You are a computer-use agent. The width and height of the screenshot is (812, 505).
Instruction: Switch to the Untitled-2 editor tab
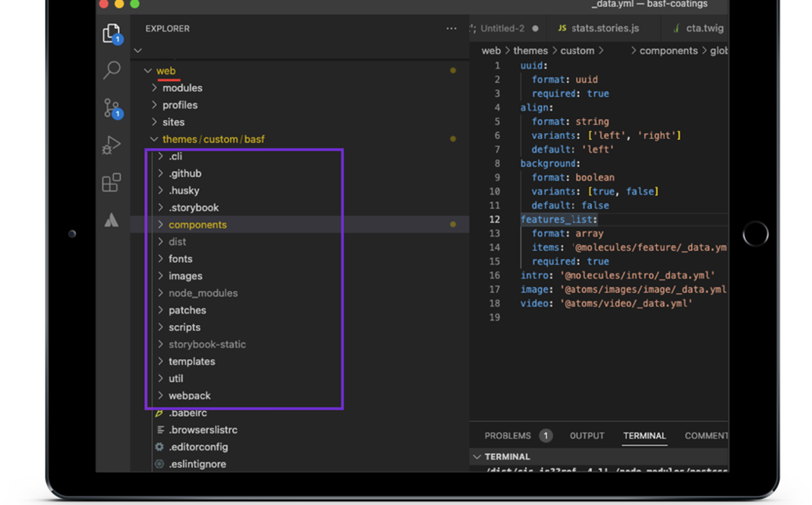pos(502,28)
